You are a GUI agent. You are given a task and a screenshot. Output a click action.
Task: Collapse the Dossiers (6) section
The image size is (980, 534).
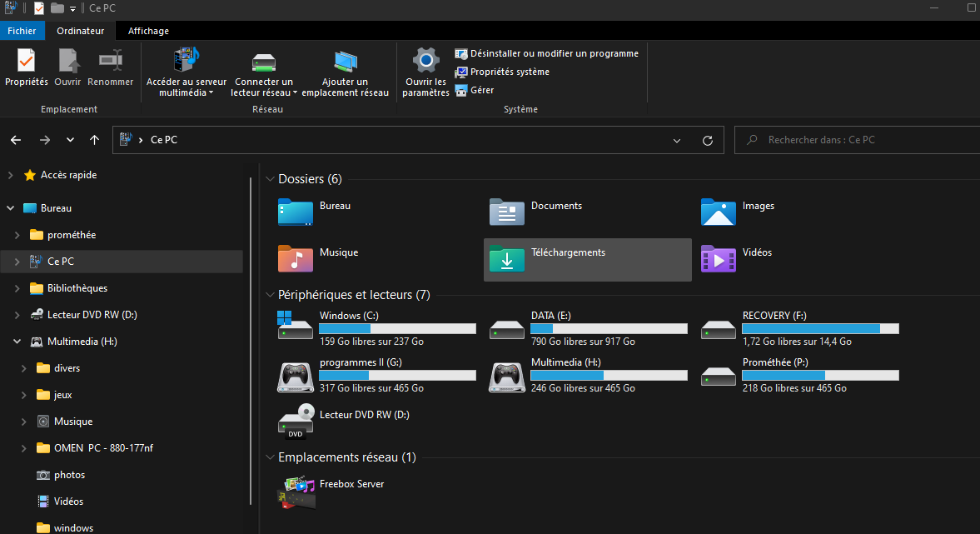click(x=270, y=178)
